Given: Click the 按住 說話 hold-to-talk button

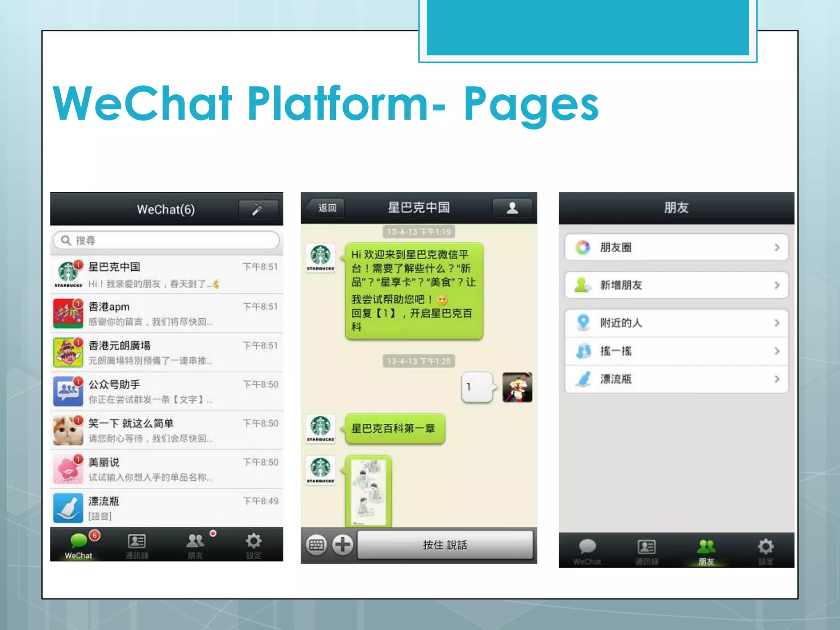Looking at the screenshot, I should point(445,545).
